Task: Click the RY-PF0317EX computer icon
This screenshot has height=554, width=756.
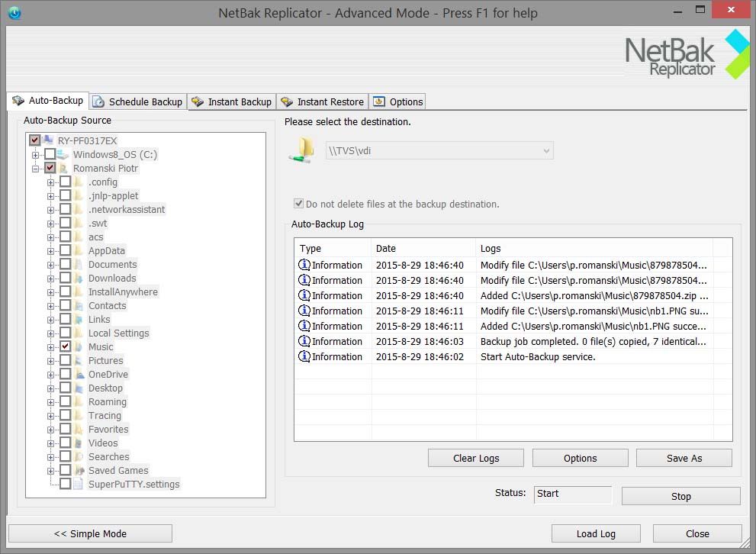Action: (x=48, y=140)
